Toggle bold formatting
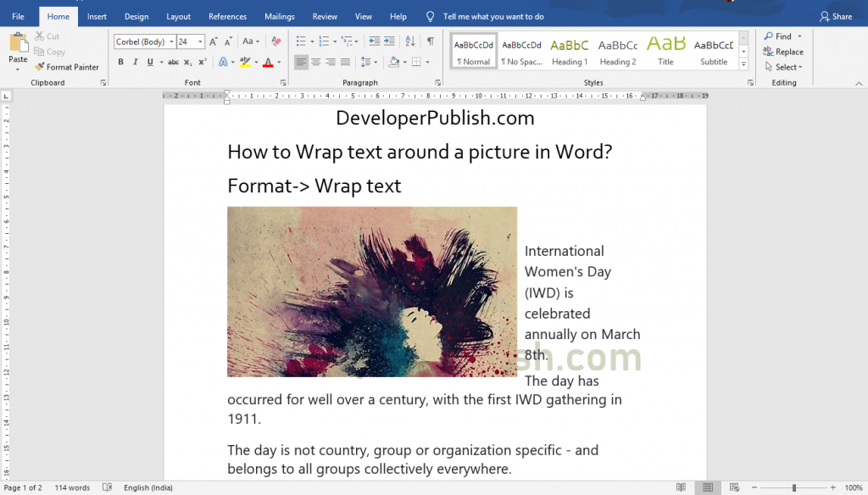868x495 pixels. point(120,61)
